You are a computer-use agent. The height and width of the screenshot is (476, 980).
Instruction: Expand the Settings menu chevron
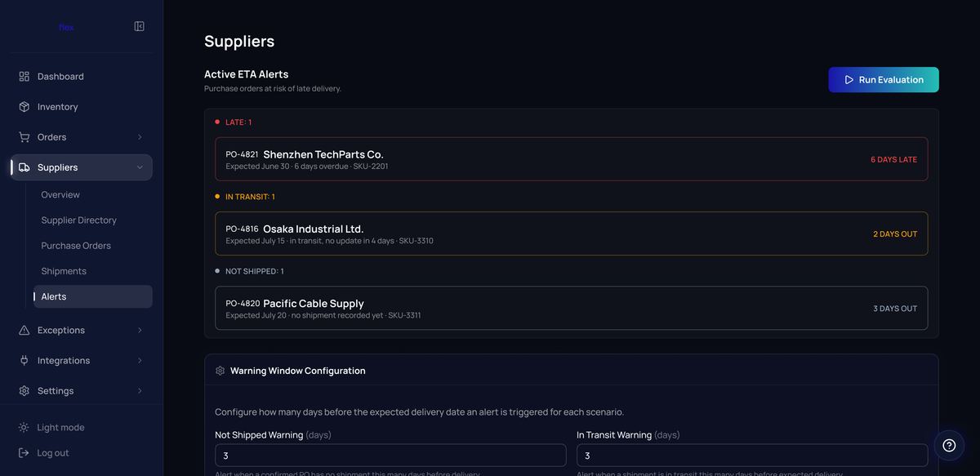pos(140,390)
